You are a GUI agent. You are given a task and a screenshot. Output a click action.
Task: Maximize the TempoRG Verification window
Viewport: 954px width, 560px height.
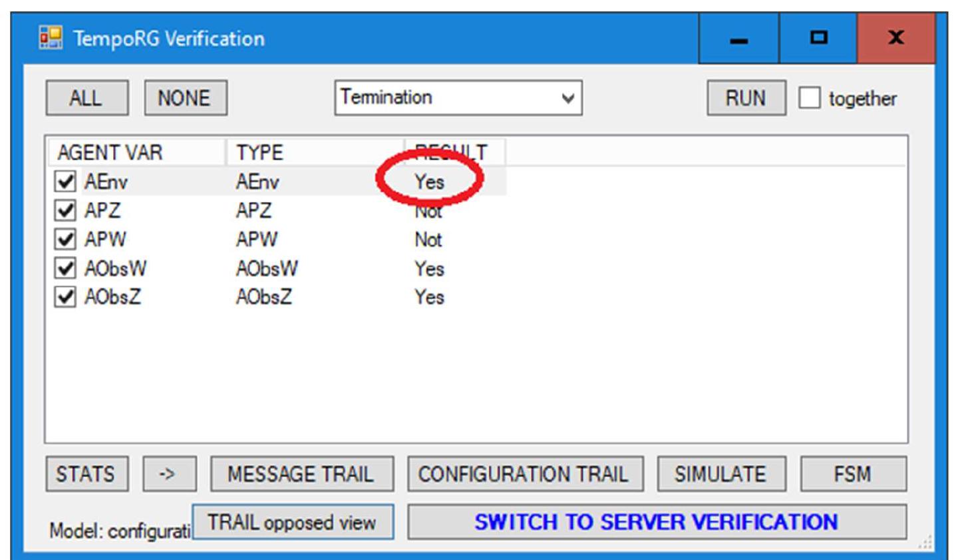(818, 39)
